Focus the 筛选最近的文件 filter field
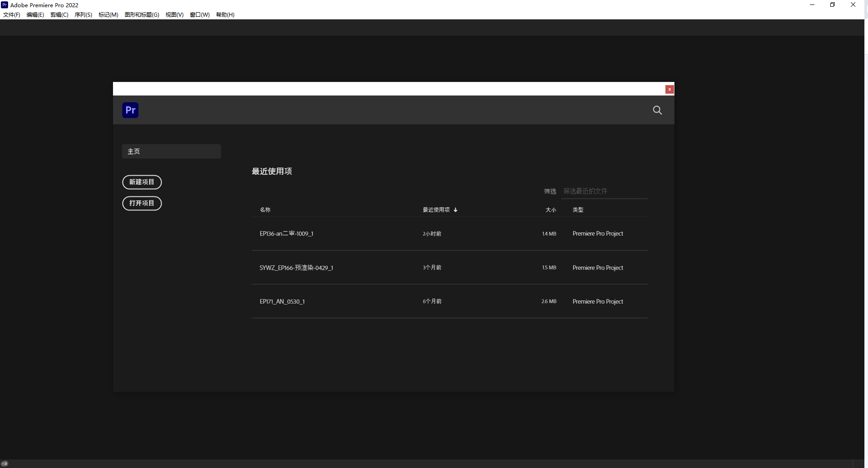The image size is (868, 468). pos(603,191)
